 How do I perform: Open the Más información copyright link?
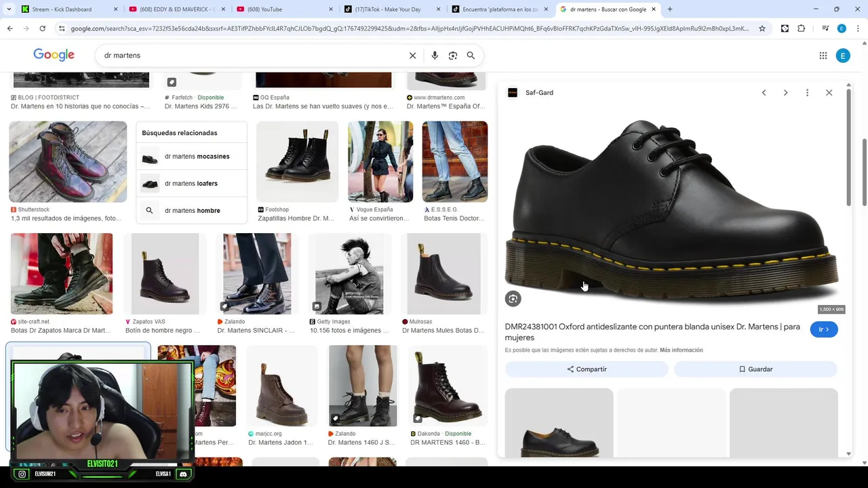click(x=682, y=350)
